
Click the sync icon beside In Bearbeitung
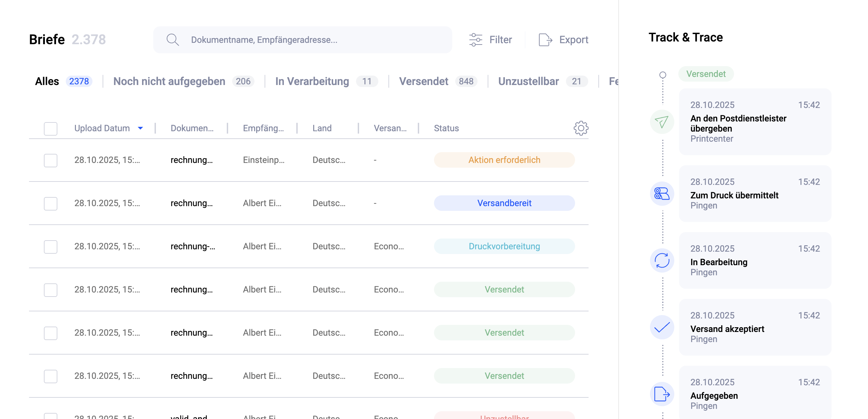click(x=661, y=260)
